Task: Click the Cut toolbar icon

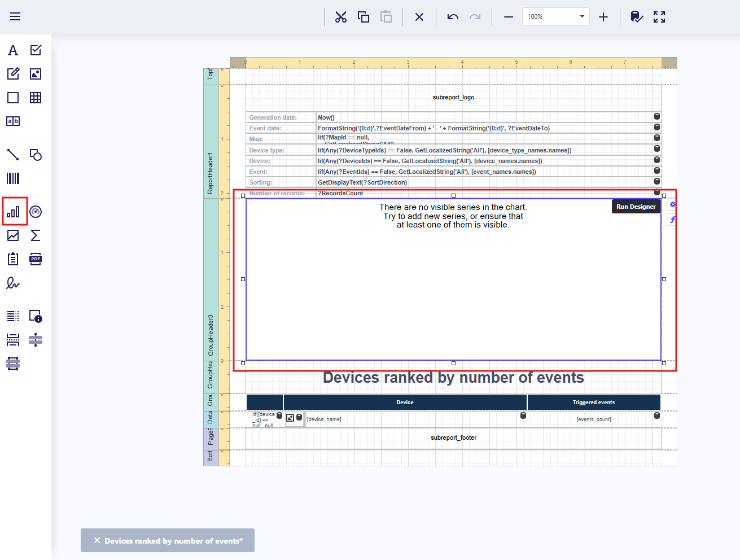Action: 341,17
